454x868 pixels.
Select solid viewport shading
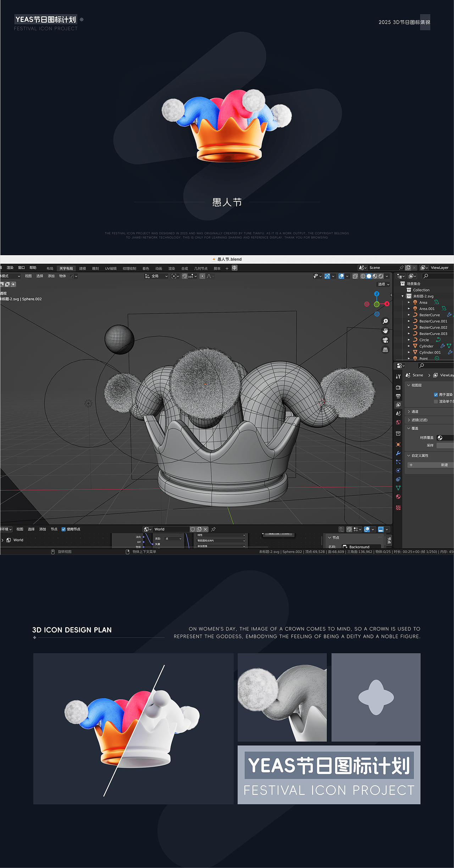369,276
